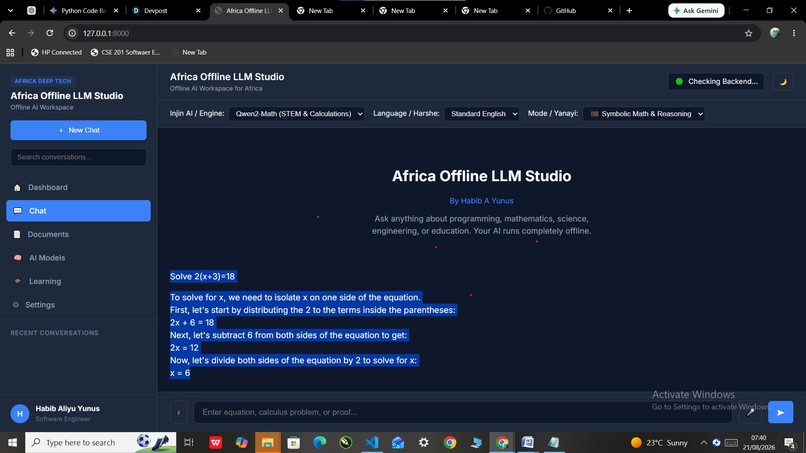
Task: Click the H user avatar
Action: (x=20, y=413)
